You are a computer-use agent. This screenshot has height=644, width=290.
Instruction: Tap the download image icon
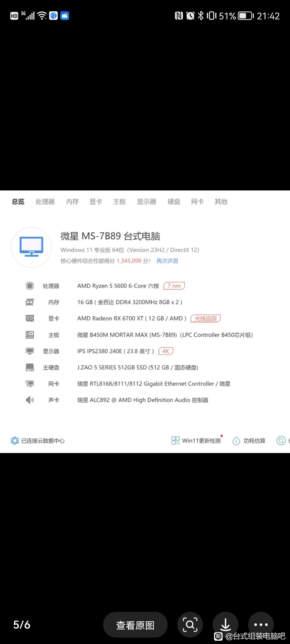(x=226, y=625)
